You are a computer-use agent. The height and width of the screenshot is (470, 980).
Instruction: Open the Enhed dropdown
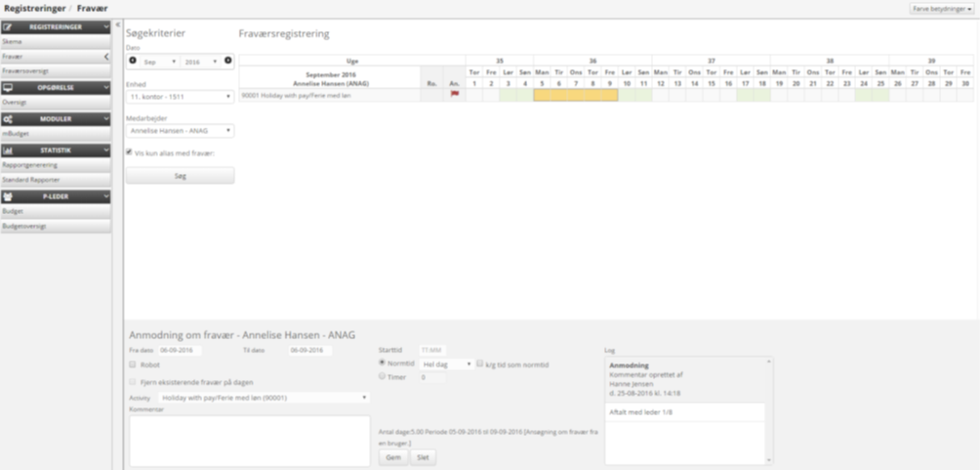(180, 97)
